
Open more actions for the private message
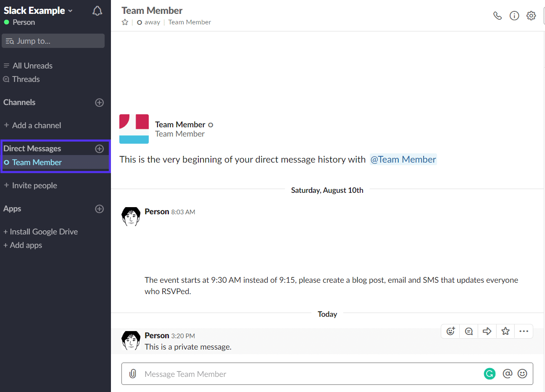pyautogui.click(x=524, y=331)
